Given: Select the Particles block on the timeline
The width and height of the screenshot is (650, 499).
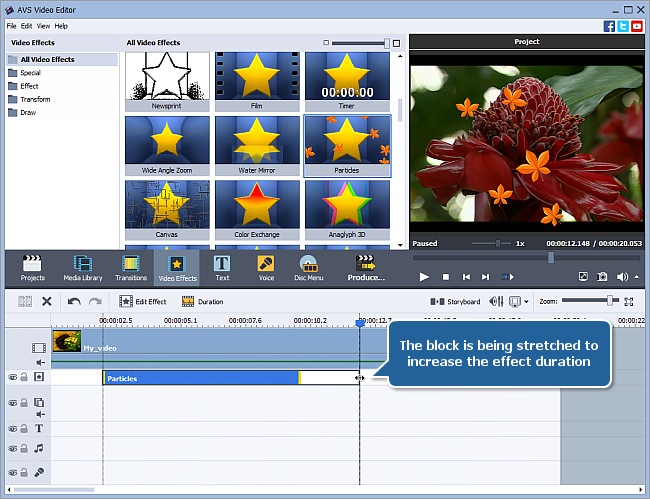Looking at the screenshot, I should [x=201, y=378].
